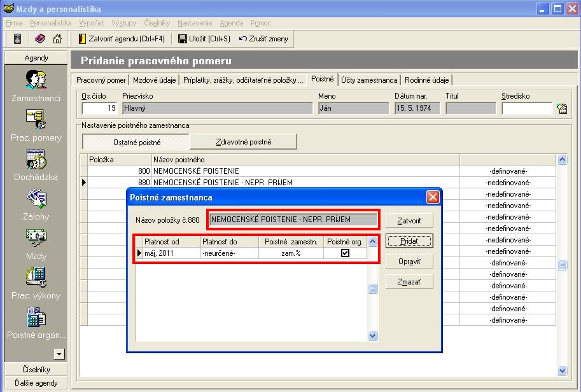The height and width of the screenshot is (392, 581).
Task: Click the Zmazať button
Action: (409, 282)
